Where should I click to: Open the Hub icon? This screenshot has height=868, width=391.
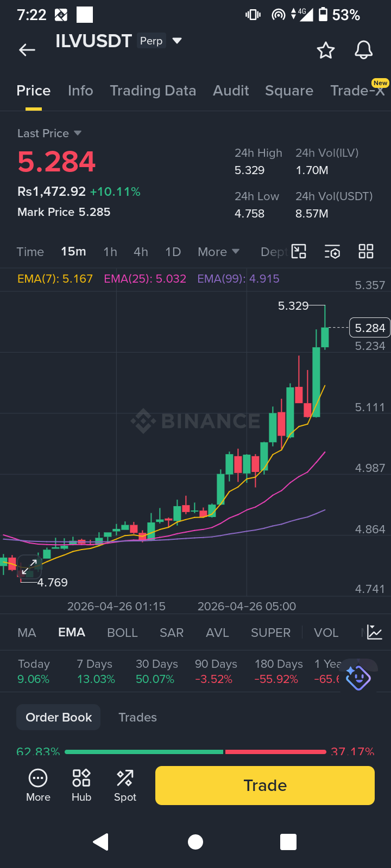(81, 785)
